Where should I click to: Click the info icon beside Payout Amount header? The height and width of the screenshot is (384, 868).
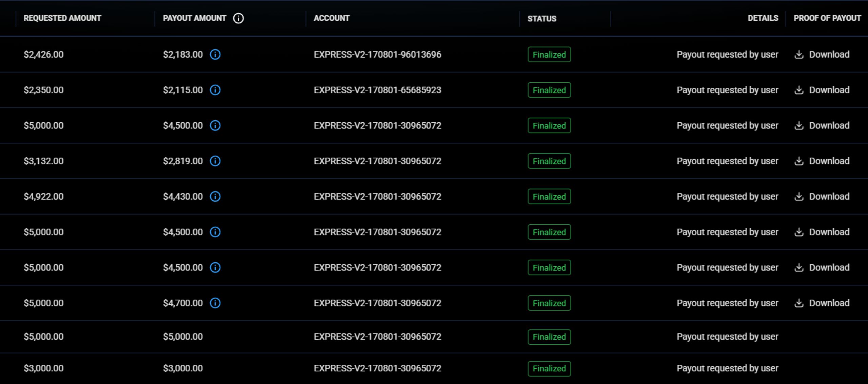click(x=238, y=18)
